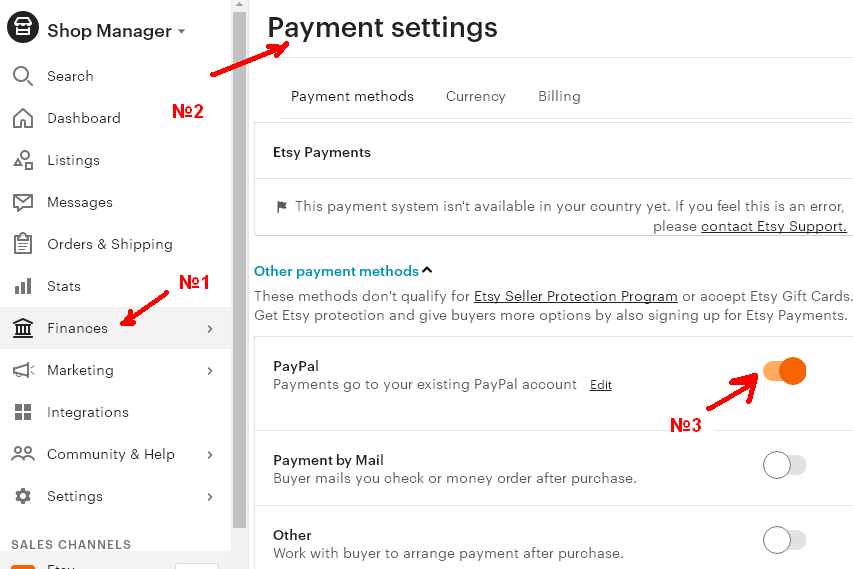The height and width of the screenshot is (569, 853).
Task: Click the Etsy Payments section title
Action: [x=322, y=152]
